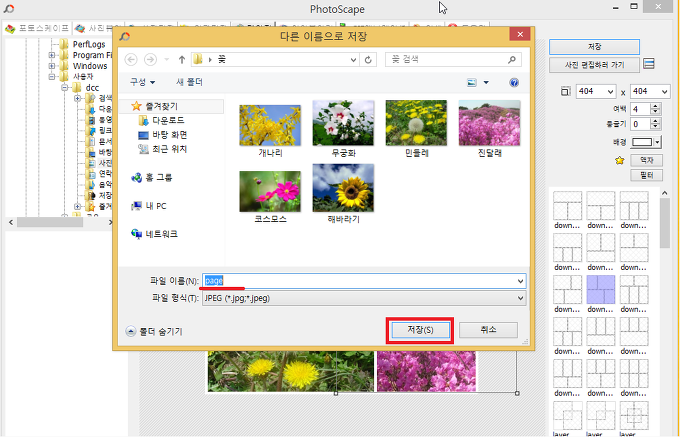Click the breadcrumb arrow before 꽃
The height and width of the screenshot is (437, 680).
(210, 60)
